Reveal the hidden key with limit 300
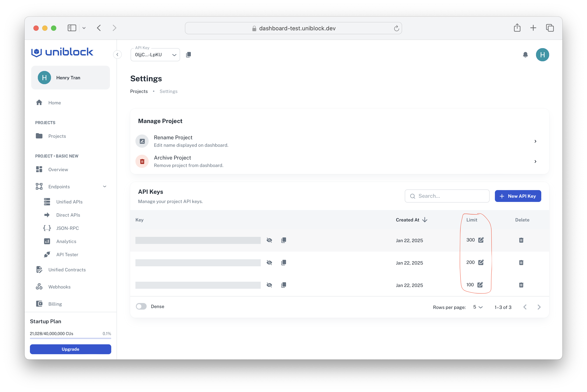587x392 pixels. (x=269, y=240)
